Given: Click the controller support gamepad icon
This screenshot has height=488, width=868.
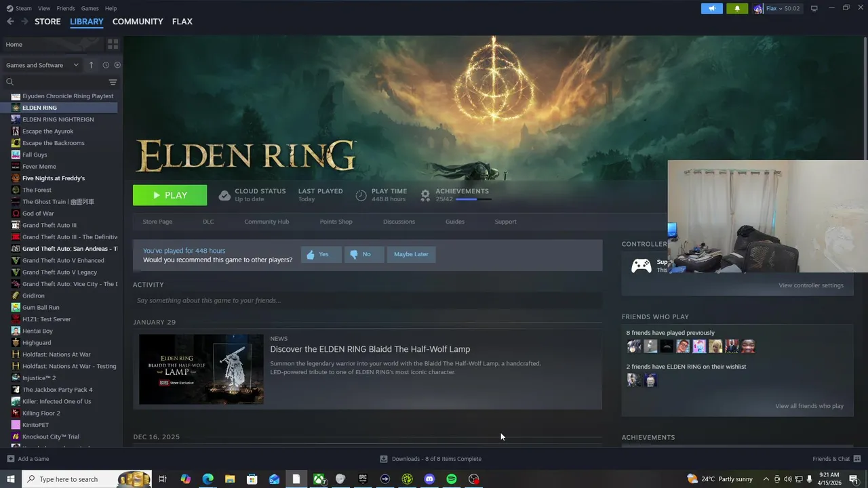Looking at the screenshot, I should (641, 266).
